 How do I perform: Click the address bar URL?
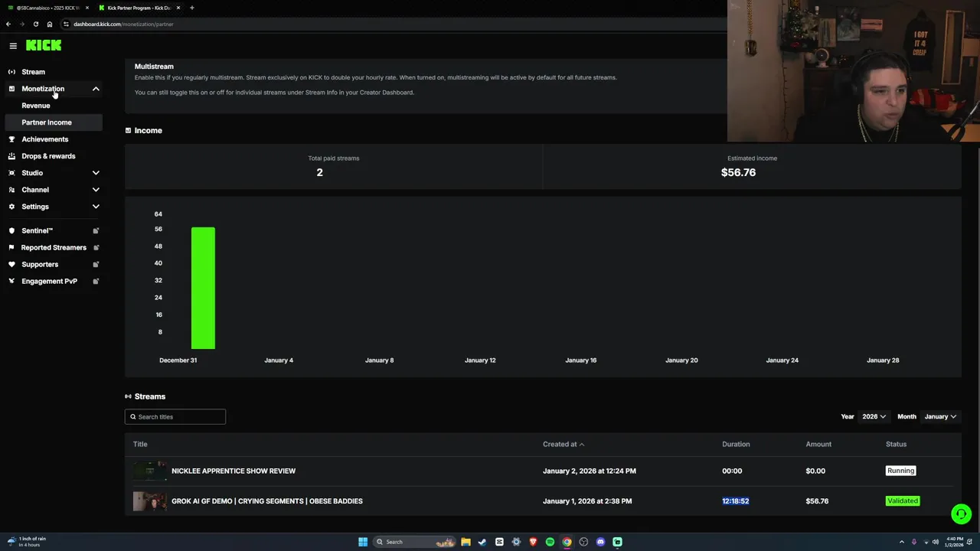click(x=123, y=24)
